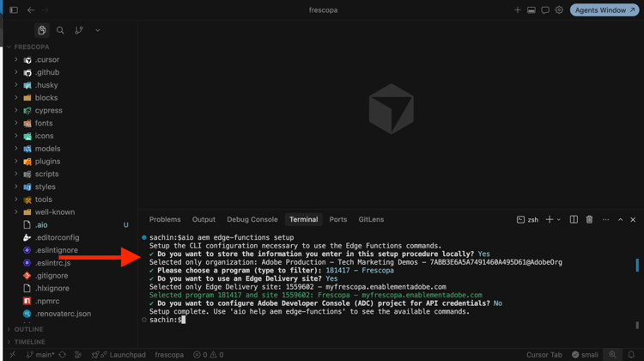Select the Explorer files icon
Viewport: 644px width, 361px height.
[41, 30]
